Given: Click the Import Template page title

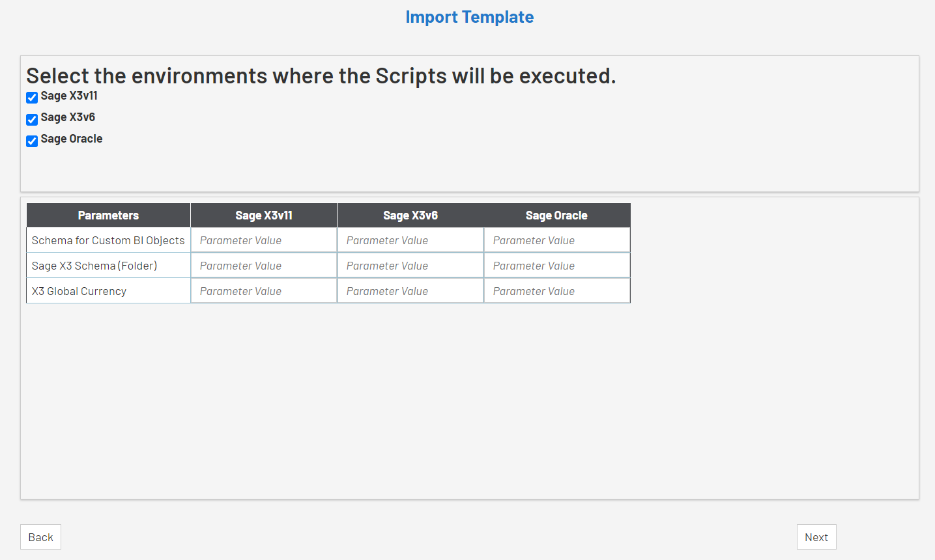Looking at the screenshot, I should point(469,17).
